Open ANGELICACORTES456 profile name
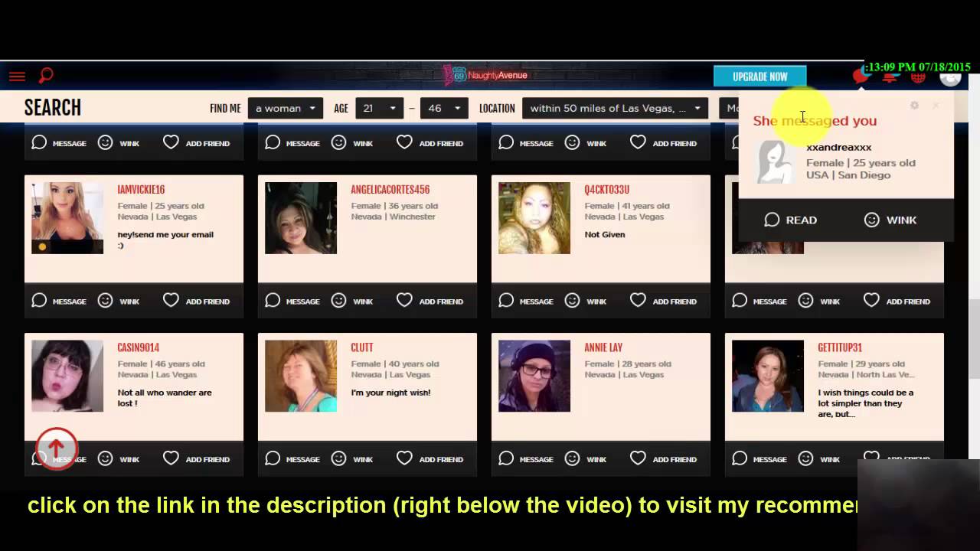Image resolution: width=980 pixels, height=551 pixels. click(390, 189)
